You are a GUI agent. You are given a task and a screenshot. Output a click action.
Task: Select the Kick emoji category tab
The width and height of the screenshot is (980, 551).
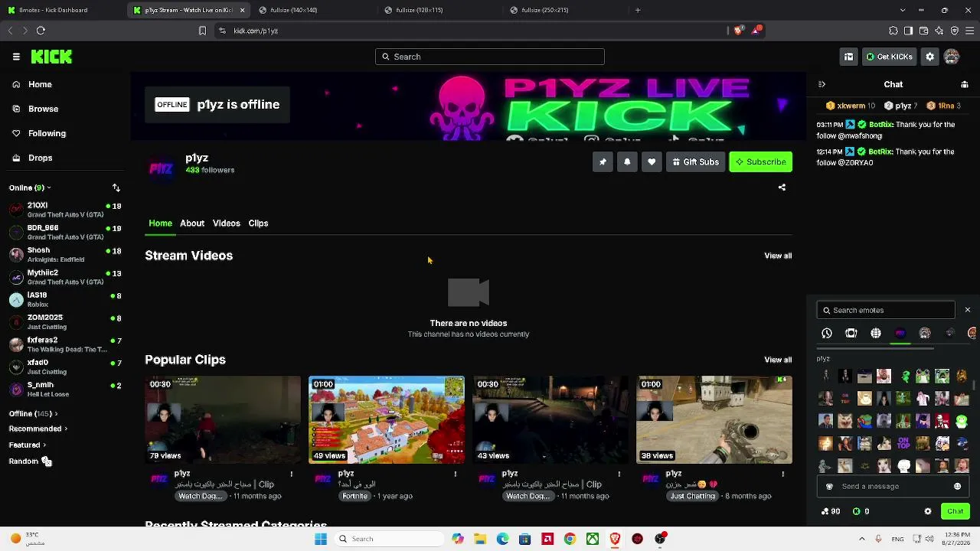(851, 334)
